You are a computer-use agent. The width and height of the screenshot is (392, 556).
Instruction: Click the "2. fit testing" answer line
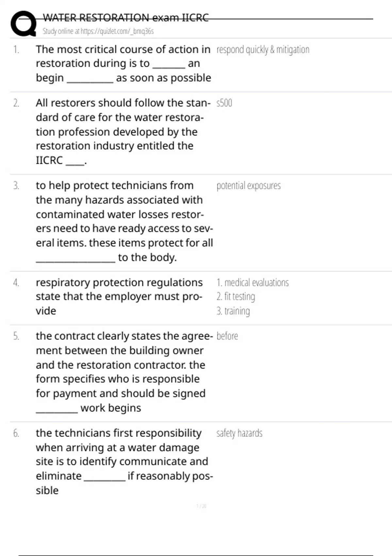click(x=236, y=297)
